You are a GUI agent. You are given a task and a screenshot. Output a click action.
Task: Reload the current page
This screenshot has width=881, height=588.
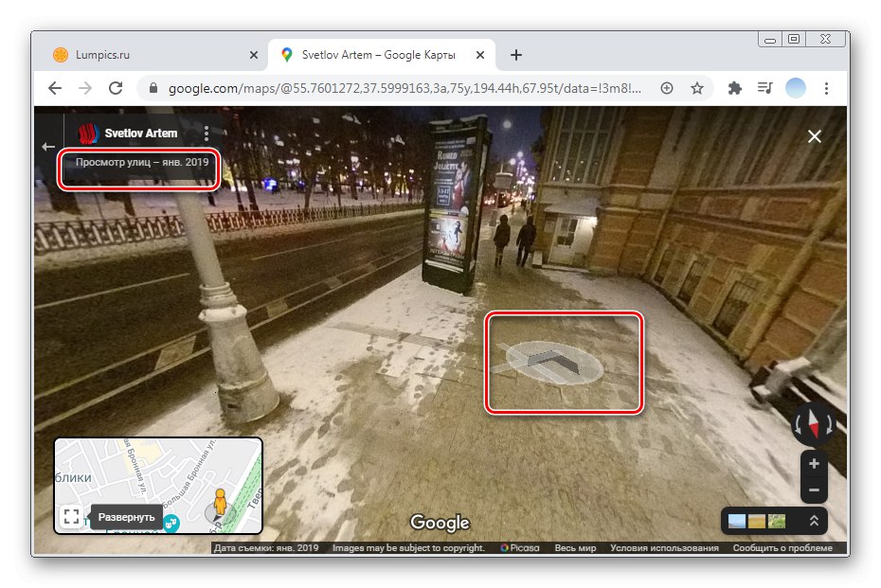(x=116, y=88)
